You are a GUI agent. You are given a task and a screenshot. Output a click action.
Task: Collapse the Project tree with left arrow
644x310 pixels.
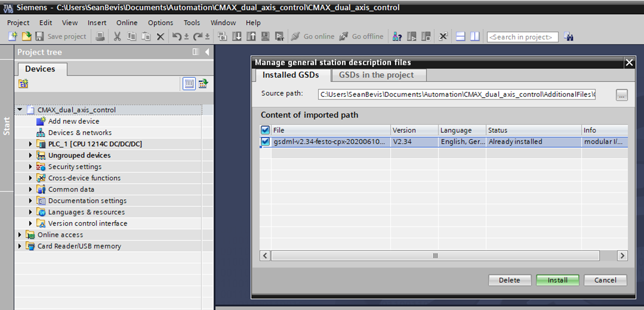207,52
